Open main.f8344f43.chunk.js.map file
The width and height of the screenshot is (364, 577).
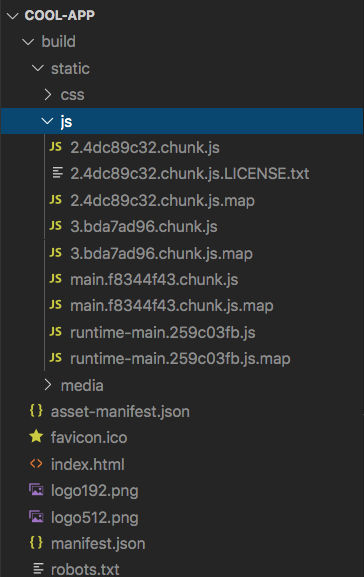pyautogui.click(x=172, y=306)
